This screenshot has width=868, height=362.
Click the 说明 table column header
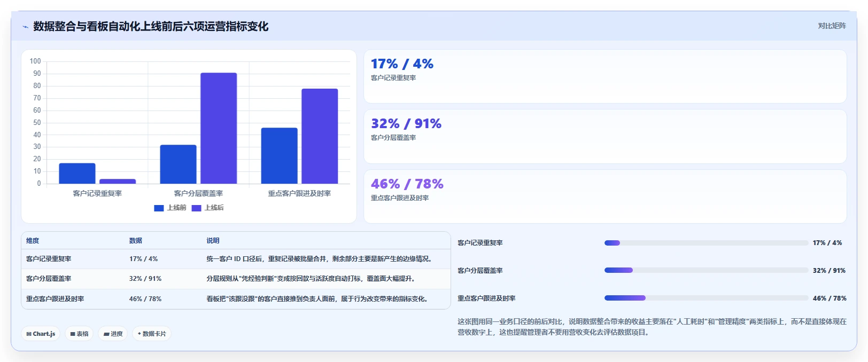pyautogui.click(x=213, y=241)
